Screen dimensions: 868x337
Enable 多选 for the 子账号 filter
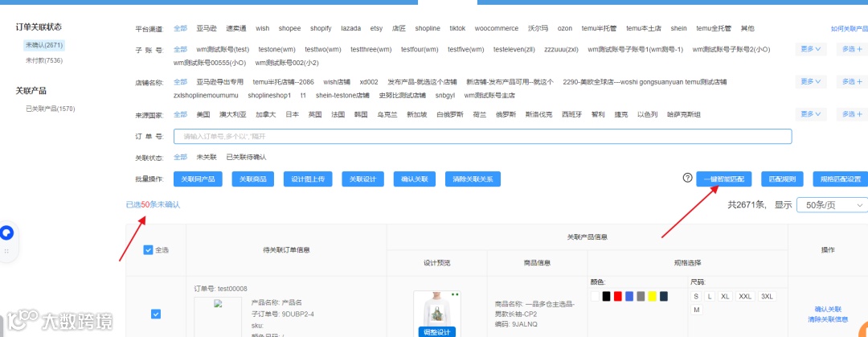(852, 49)
